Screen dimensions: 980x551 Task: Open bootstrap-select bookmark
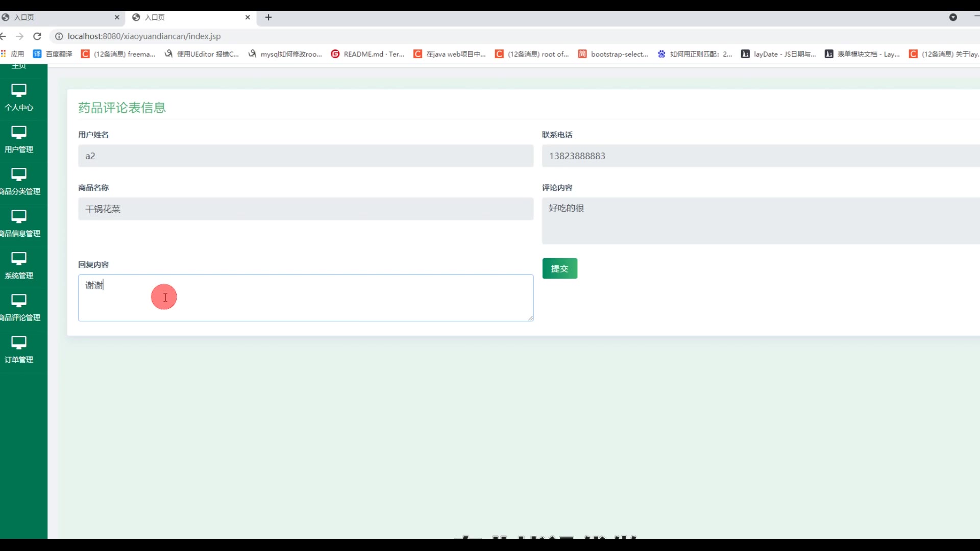click(x=614, y=54)
